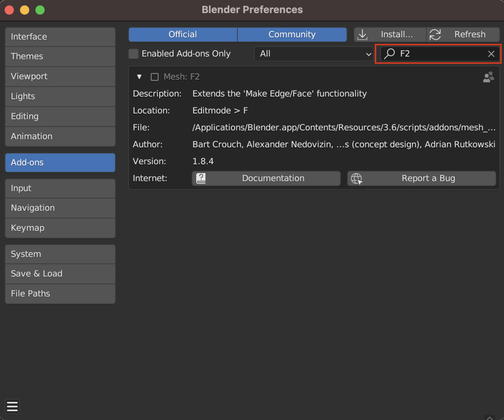Viewport: 504px width, 420px height.
Task: Switch to the Navigation section
Action: tap(60, 208)
